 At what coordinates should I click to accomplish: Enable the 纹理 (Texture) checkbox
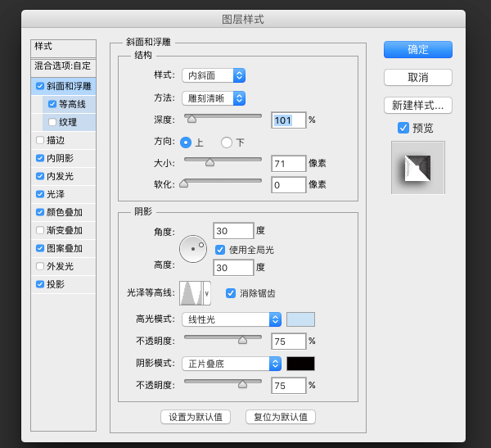[52, 122]
